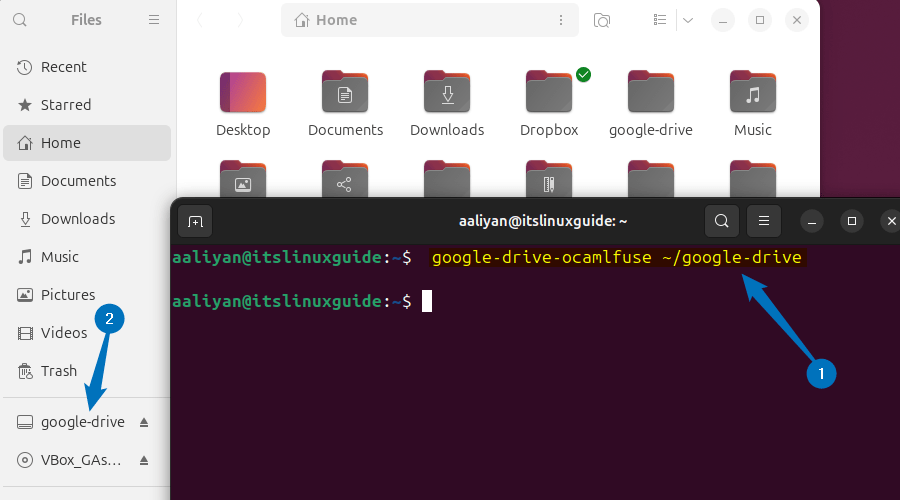Select the Music folder icon in Home
Screen dimensions: 900x500
click(x=753, y=92)
